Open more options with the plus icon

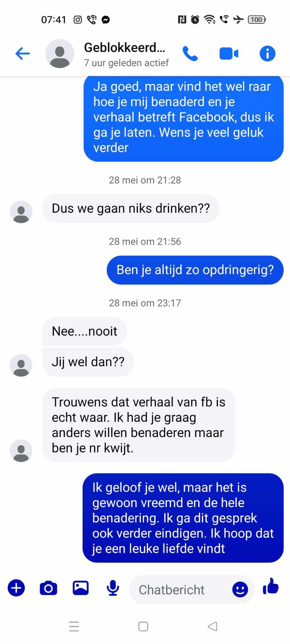[x=16, y=588]
